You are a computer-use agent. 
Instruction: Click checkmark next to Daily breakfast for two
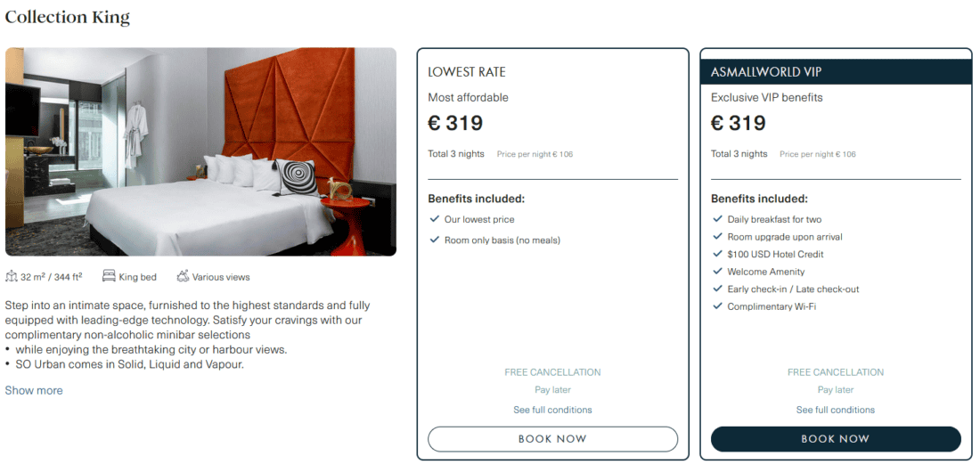[x=717, y=219]
